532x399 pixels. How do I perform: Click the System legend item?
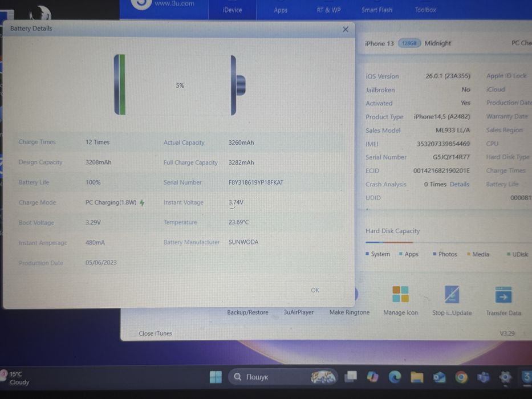pos(377,254)
